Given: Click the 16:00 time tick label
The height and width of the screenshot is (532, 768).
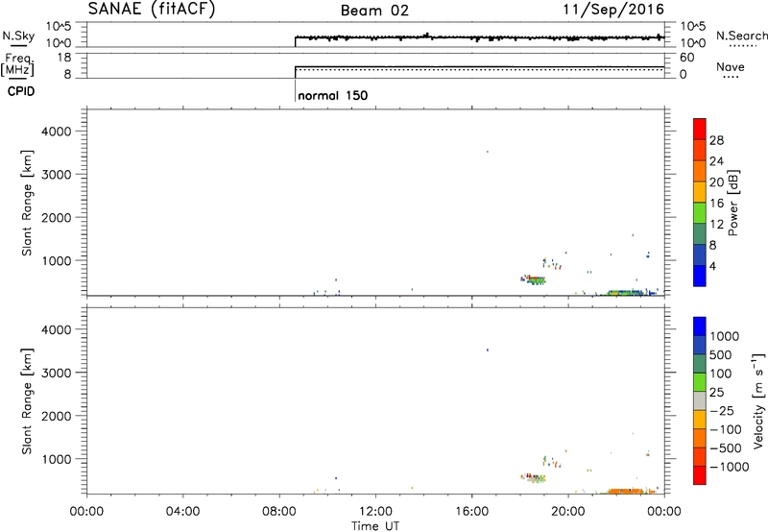Looking at the screenshot, I should 471,512.
